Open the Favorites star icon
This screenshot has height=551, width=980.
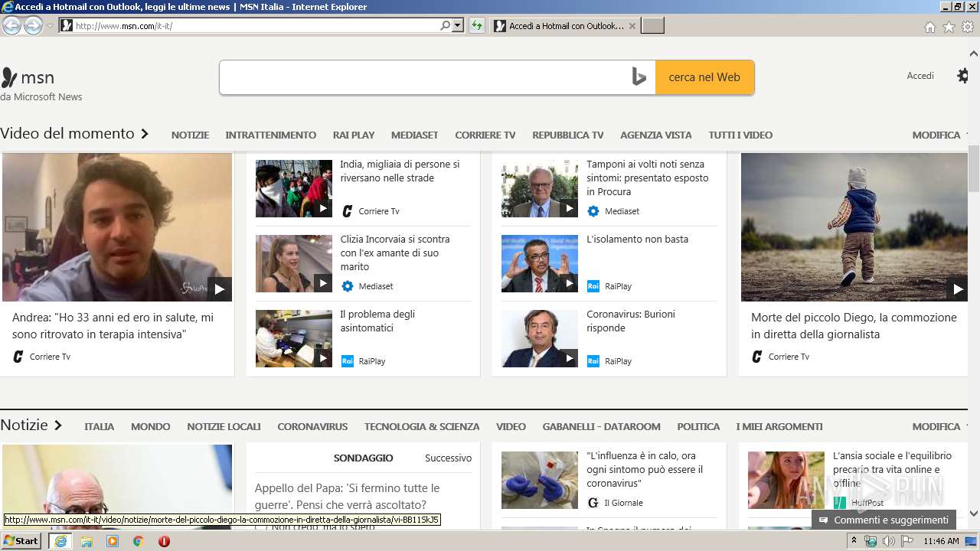[x=949, y=27]
